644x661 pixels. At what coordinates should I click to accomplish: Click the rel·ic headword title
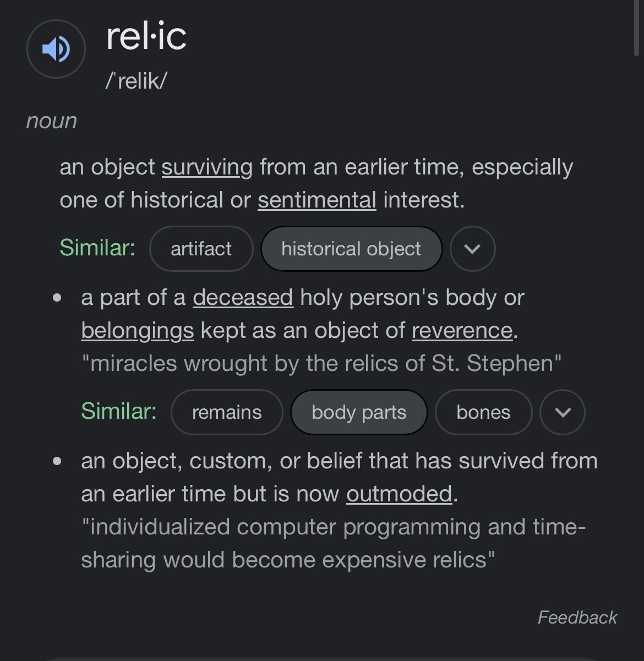(x=146, y=36)
